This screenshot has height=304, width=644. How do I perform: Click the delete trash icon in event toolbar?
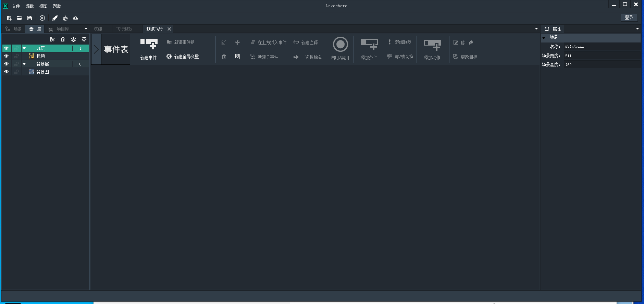coord(224,57)
